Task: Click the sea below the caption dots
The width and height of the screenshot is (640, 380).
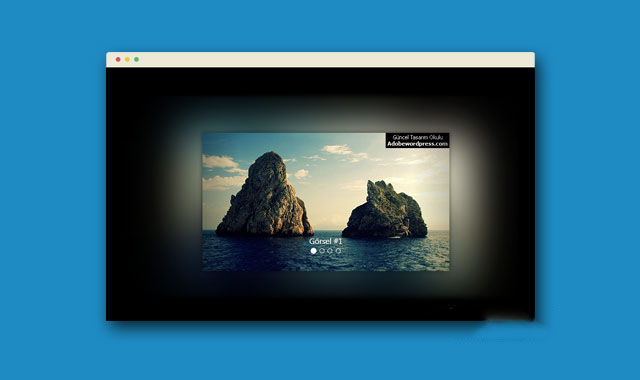Action: click(x=325, y=262)
